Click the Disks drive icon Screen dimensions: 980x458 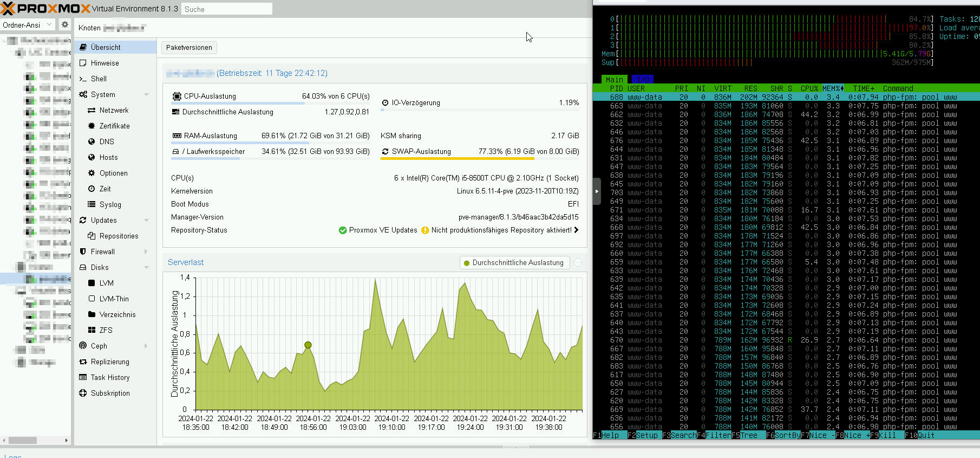coord(83,267)
